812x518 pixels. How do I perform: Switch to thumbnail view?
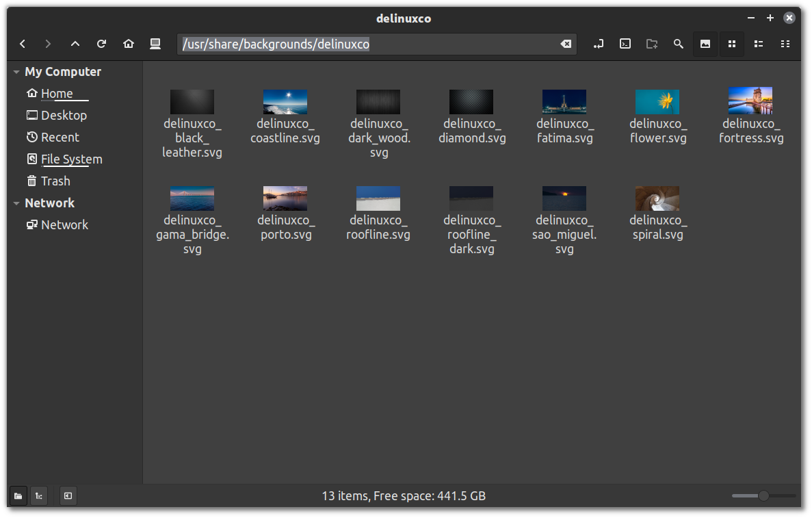point(705,44)
